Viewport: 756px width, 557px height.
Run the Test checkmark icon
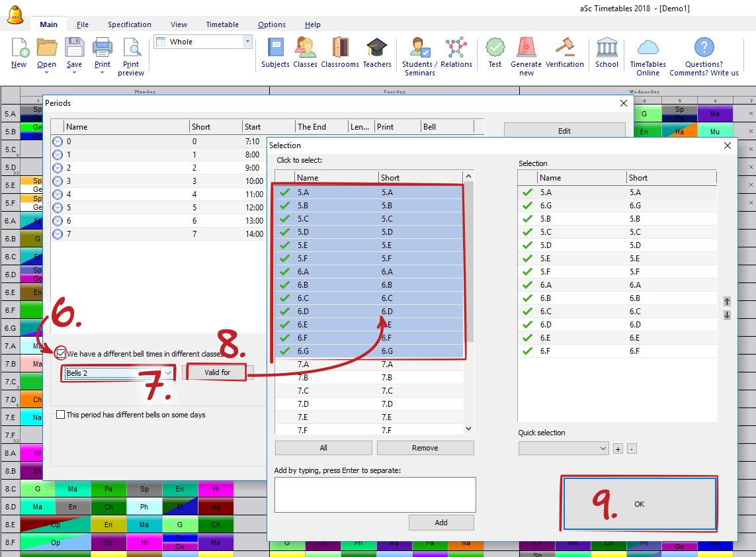(x=495, y=48)
